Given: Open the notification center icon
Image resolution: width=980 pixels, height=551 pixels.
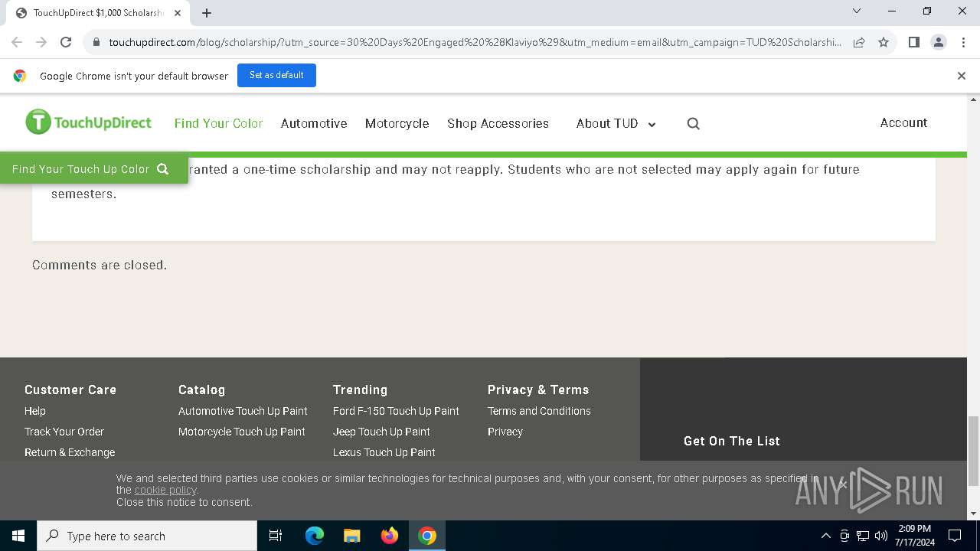Looking at the screenshot, I should point(955,536).
